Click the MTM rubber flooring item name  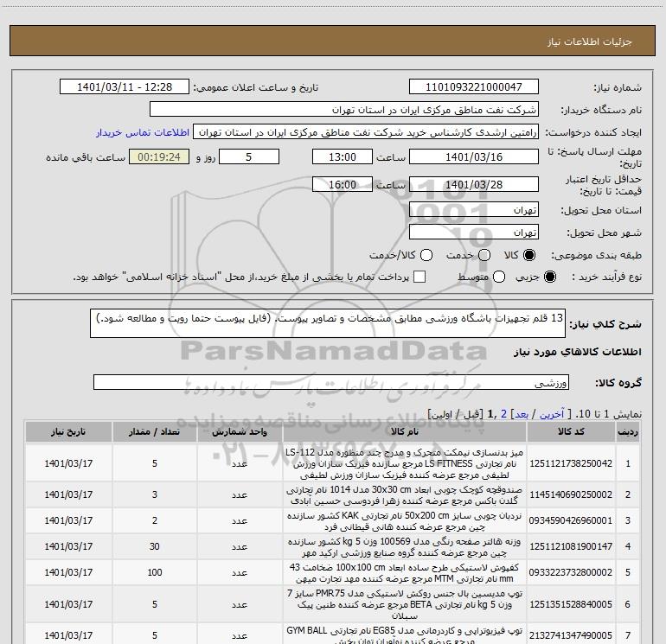click(405, 572)
